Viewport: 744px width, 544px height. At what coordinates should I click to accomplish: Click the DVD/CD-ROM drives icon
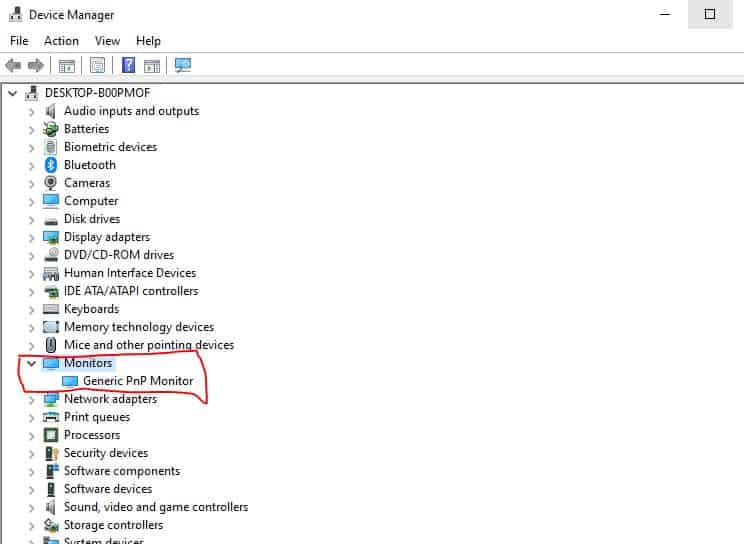pos(51,255)
